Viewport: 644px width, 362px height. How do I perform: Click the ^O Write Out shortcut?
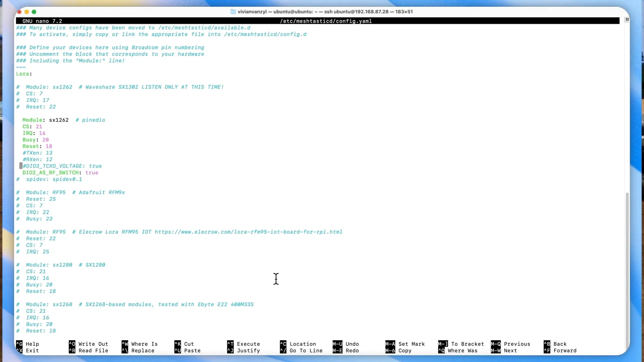(x=89, y=344)
